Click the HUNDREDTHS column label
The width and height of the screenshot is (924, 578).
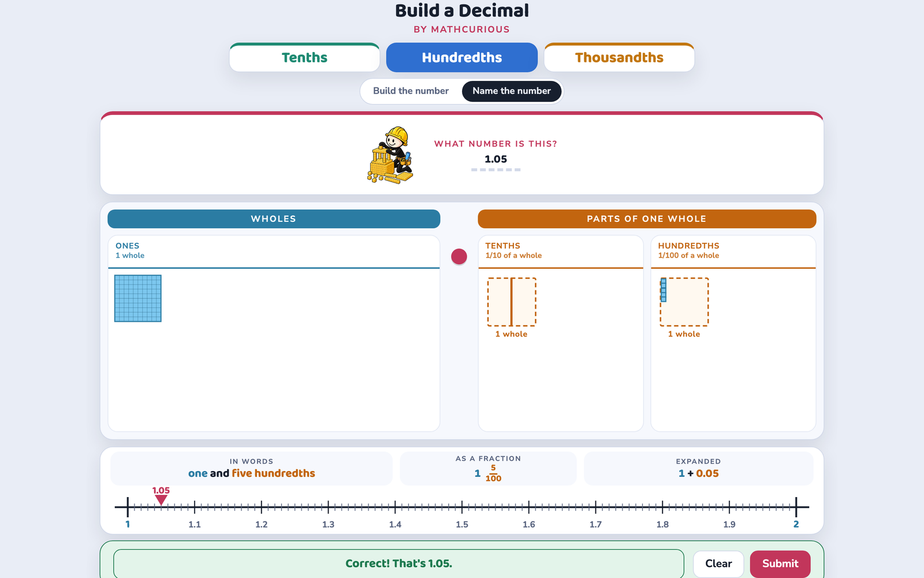[x=688, y=246]
